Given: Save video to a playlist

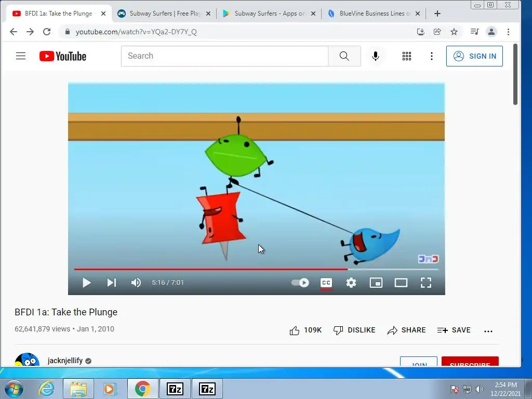Looking at the screenshot, I should click(x=454, y=330).
